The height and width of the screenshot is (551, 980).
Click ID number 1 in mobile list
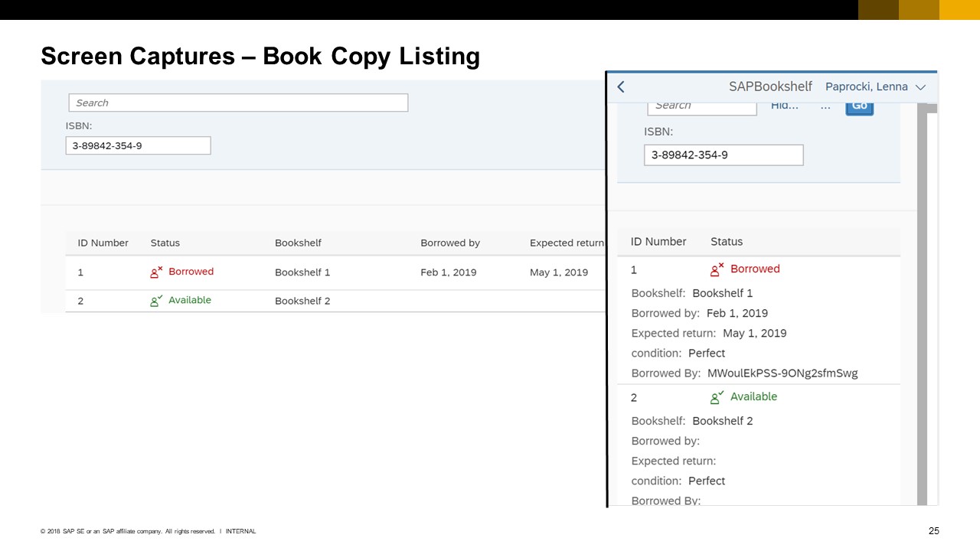point(634,269)
